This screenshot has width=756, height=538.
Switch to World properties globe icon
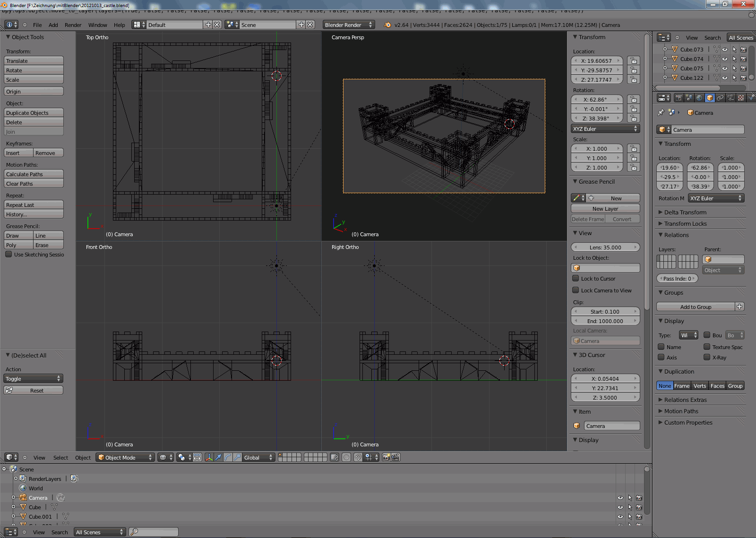(700, 98)
